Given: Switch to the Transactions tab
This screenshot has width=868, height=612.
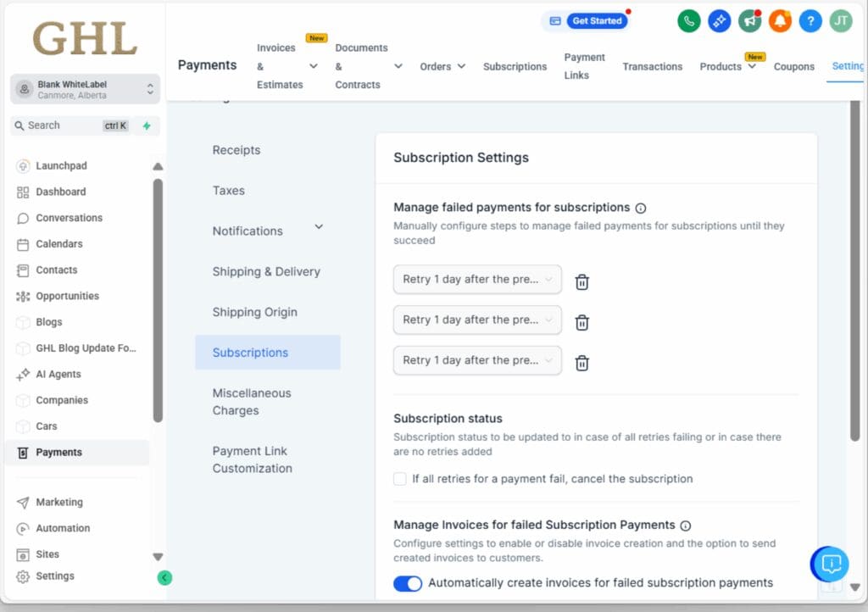Looking at the screenshot, I should (652, 66).
